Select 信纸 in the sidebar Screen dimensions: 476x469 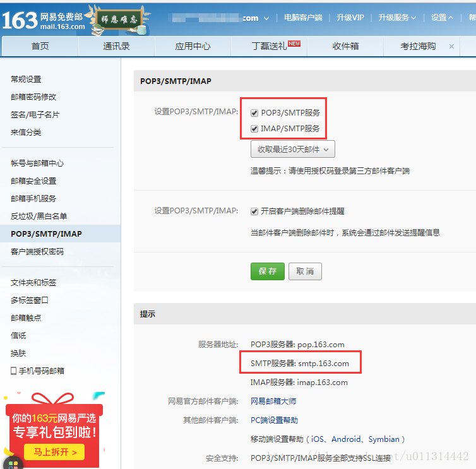(x=18, y=335)
